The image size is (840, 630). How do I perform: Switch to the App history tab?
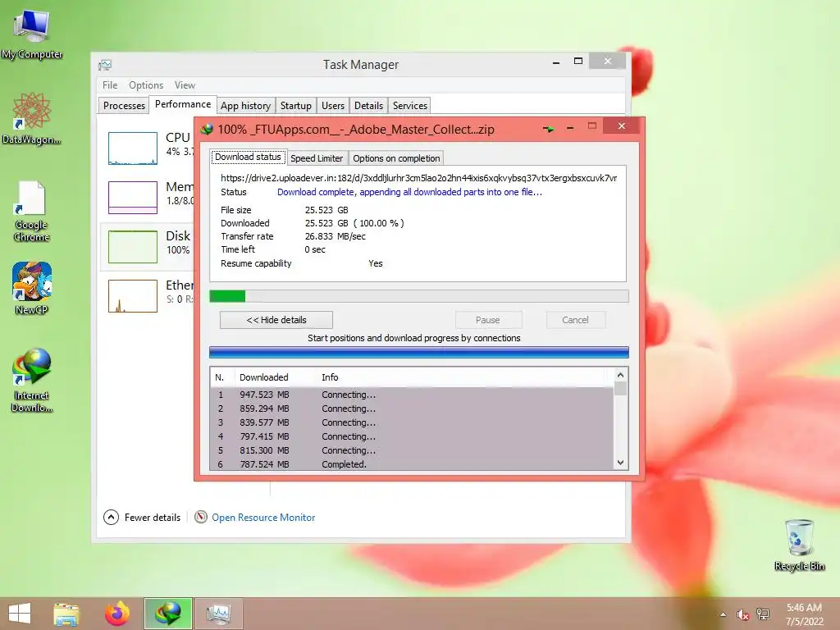(245, 106)
